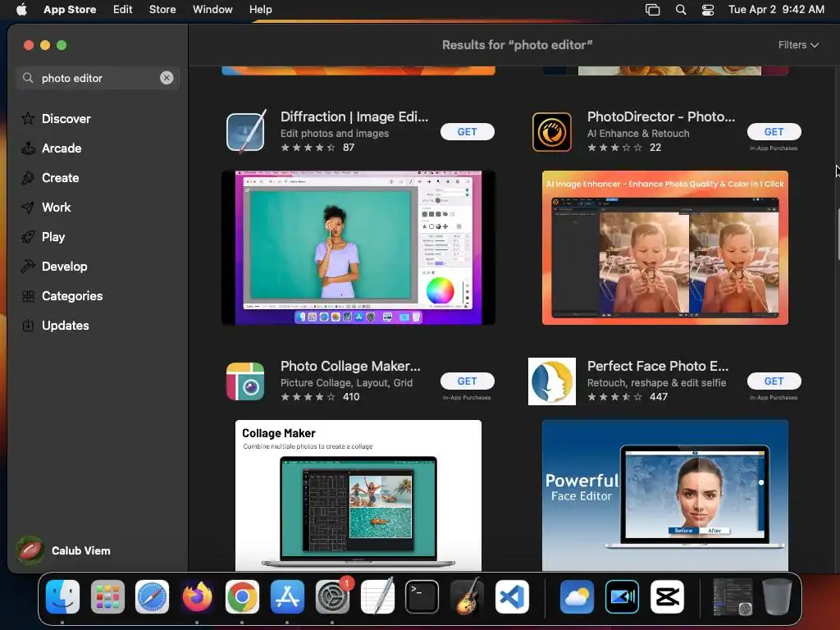Click the App Store Dock icon

287,597
